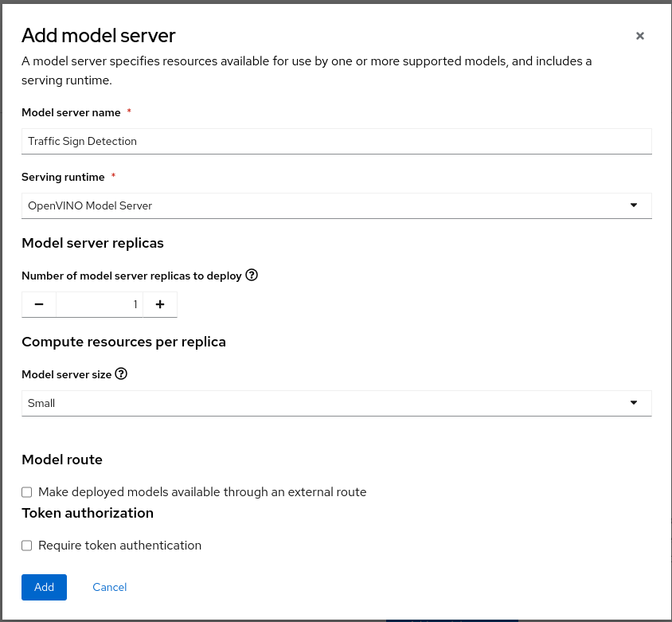The height and width of the screenshot is (622, 672).
Task: Increase replicas with the plus button
Action: (159, 304)
